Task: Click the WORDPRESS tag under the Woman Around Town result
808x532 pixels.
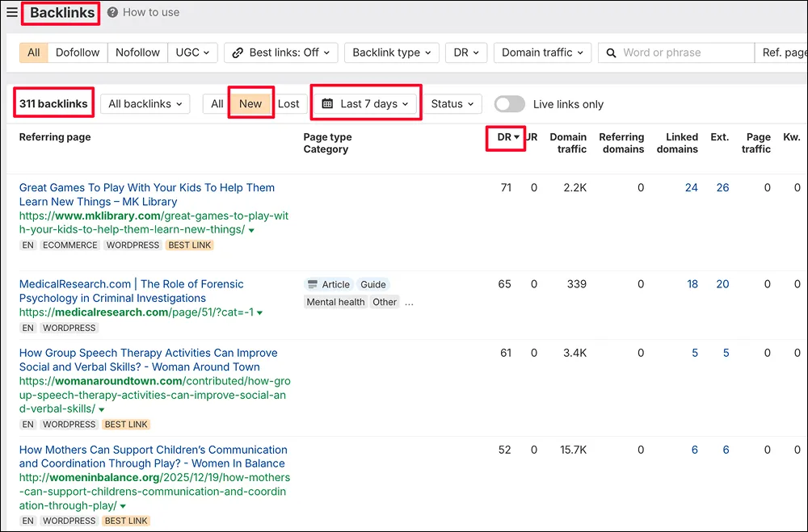Action: pos(69,424)
